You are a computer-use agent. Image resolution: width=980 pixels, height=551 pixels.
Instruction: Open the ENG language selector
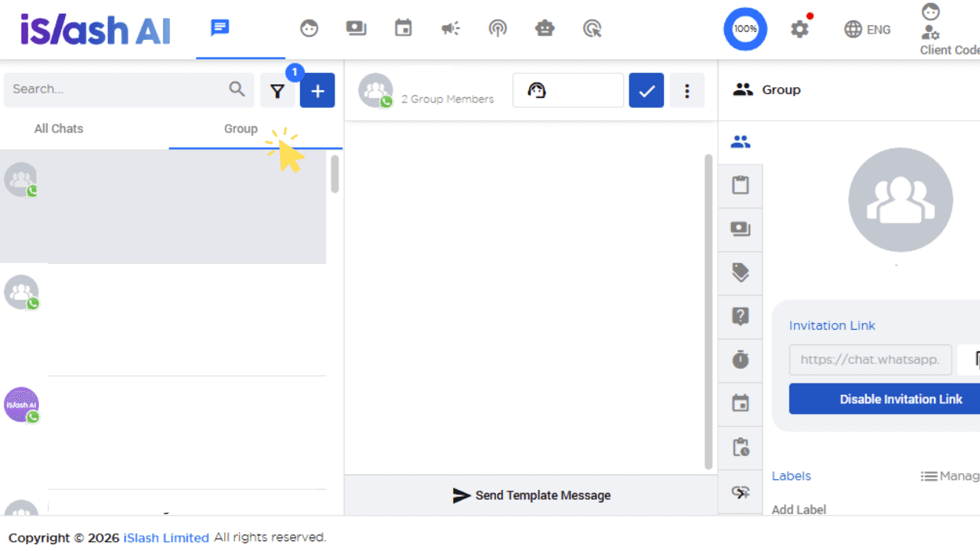tap(867, 30)
